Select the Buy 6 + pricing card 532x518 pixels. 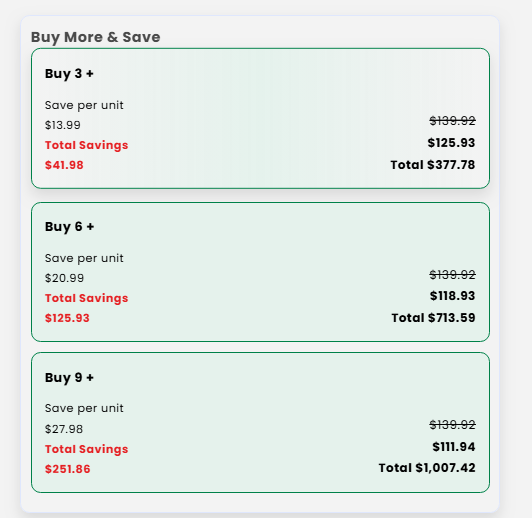tap(260, 272)
